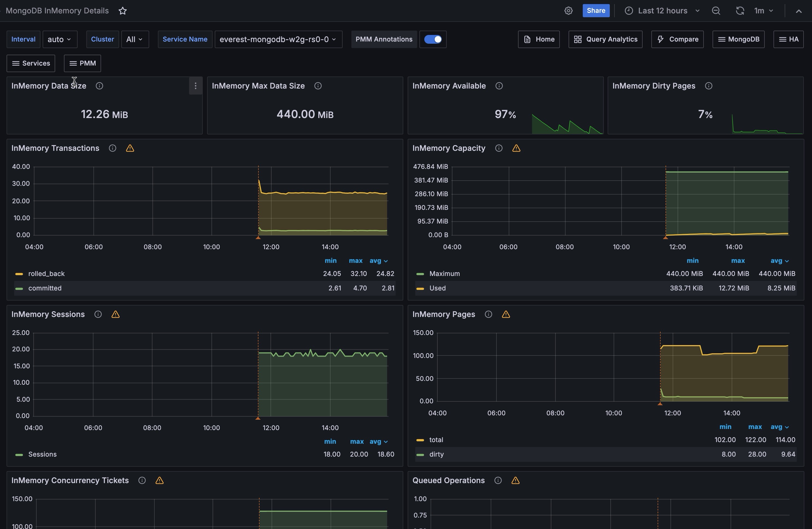
Task: Collapse the top bar with chevron
Action: coord(798,11)
